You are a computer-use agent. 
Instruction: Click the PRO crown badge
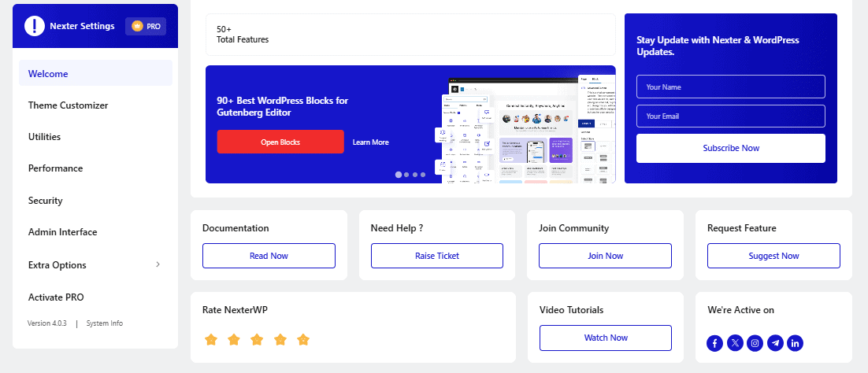point(146,26)
